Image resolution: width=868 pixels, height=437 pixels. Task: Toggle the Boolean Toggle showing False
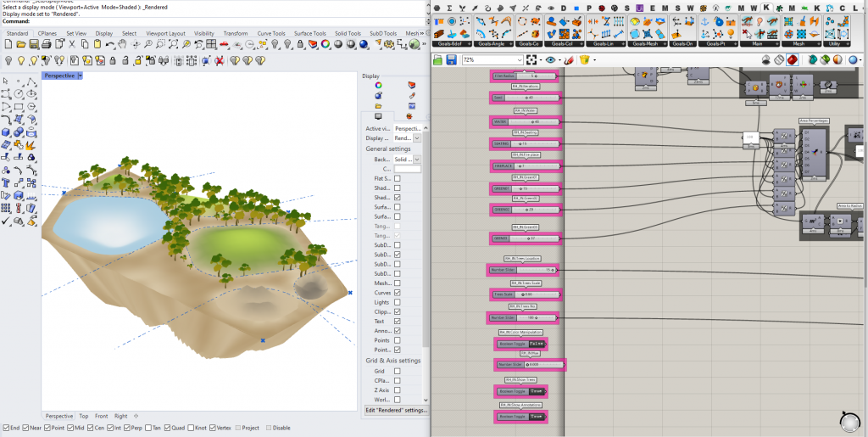coord(536,344)
